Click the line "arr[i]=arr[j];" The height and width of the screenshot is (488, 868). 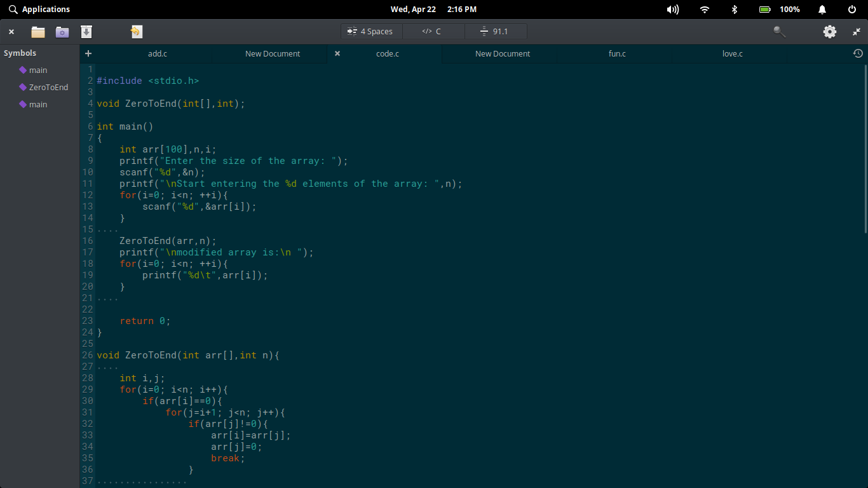coord(251,435)
